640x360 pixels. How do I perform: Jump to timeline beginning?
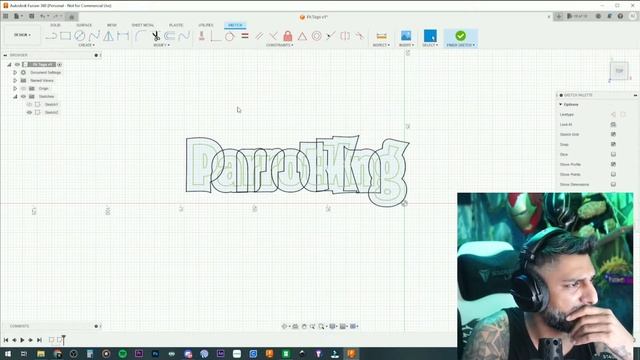click(6, 340)
